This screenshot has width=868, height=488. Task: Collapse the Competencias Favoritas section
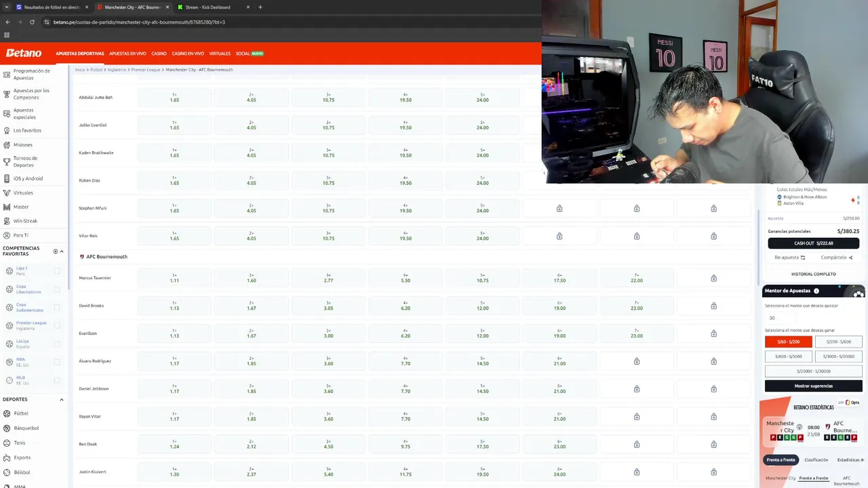[x=62, y=251]
